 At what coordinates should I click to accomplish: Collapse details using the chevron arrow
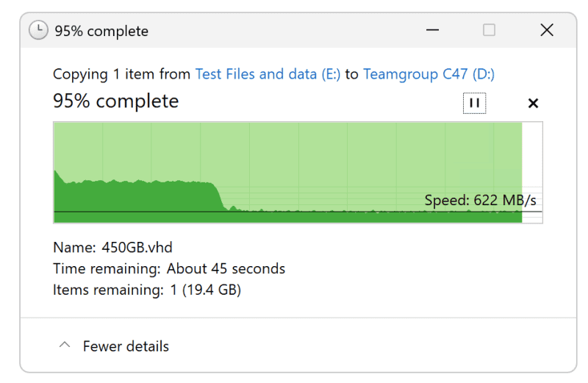[x=65, y=345]
